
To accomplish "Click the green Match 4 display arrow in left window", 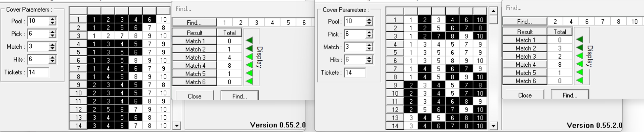I will coord(249,65).
